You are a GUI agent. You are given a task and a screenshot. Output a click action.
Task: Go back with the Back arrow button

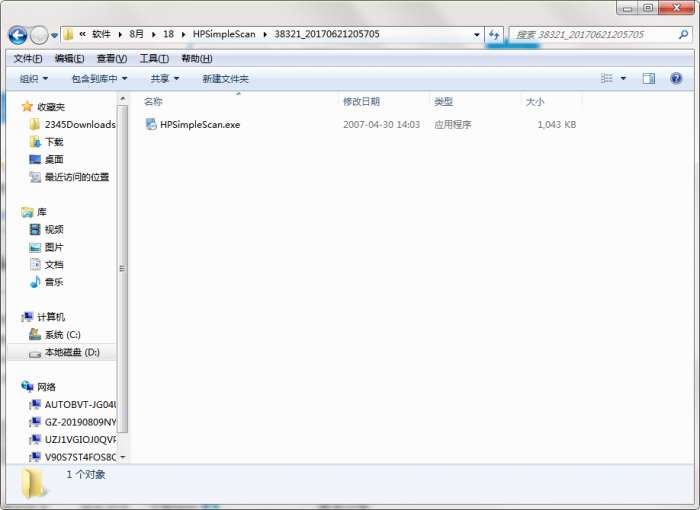18,35
